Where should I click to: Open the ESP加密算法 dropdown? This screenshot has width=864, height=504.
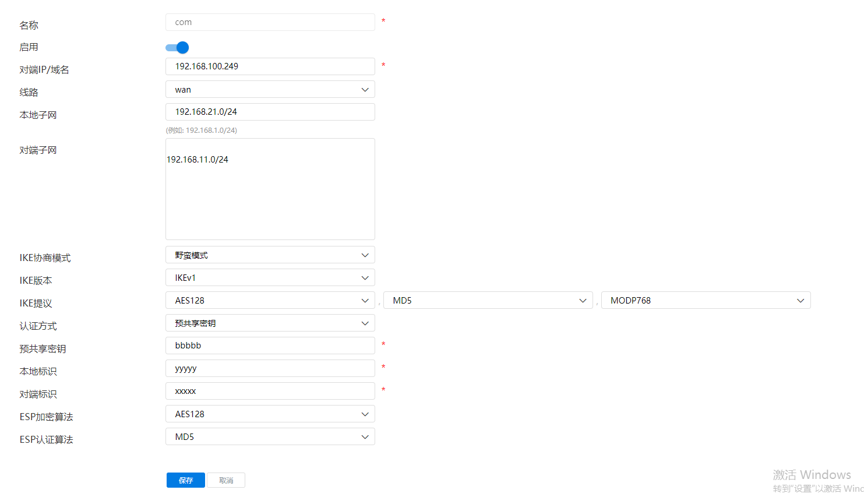pyautogui.click(x=270, y=414)
